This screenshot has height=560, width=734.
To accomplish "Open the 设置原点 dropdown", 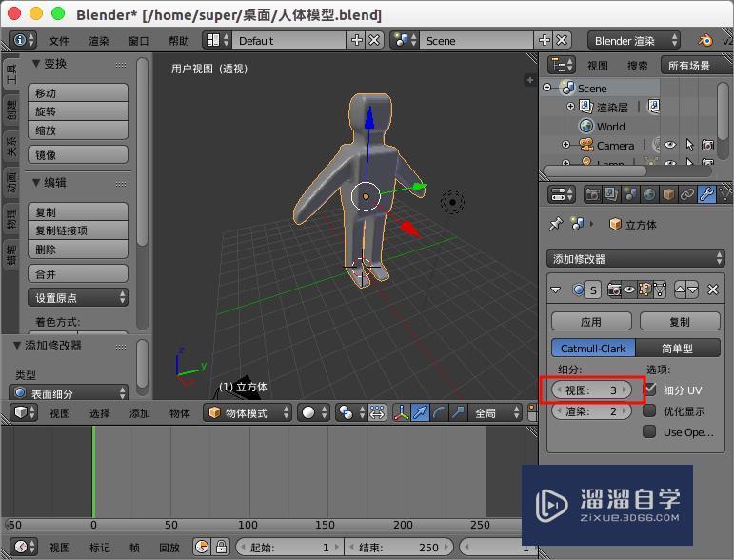I will pyautogui.click(x=78, y=298).
